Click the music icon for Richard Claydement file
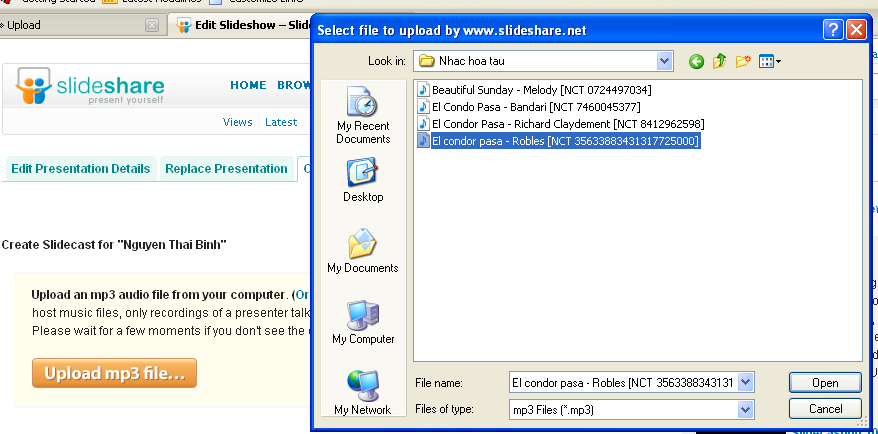The image size is (878, 434). (424, 124)
